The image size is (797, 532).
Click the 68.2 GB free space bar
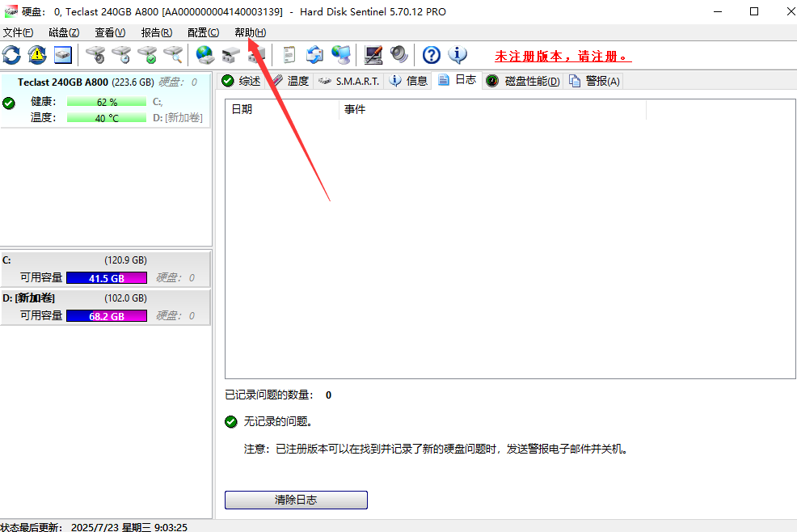pos(107,316)
